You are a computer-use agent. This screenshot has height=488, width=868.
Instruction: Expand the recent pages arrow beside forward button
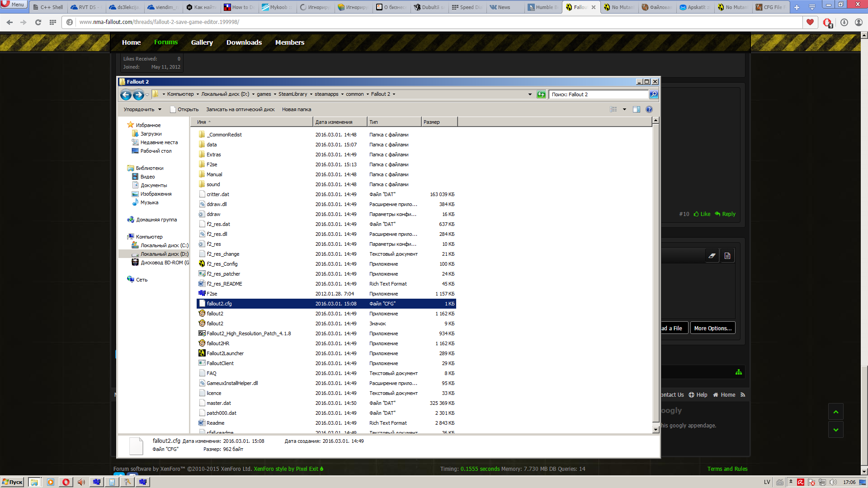(147, 95)
